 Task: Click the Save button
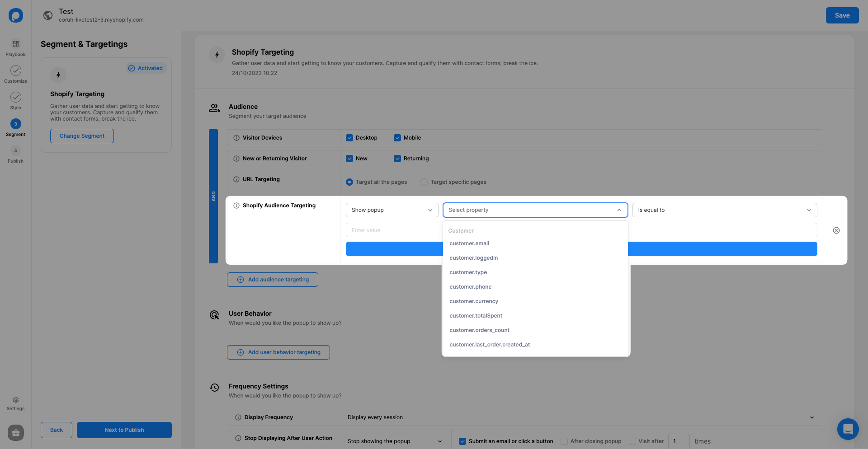coord(842,15)
